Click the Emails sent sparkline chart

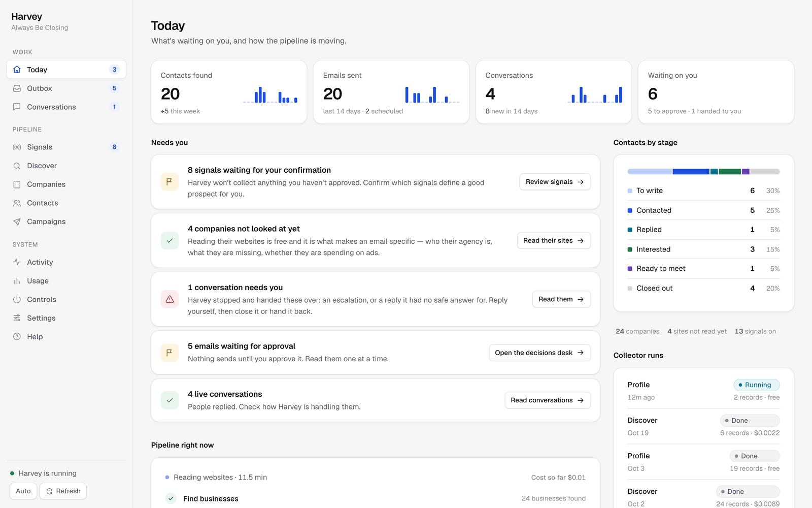432,94
